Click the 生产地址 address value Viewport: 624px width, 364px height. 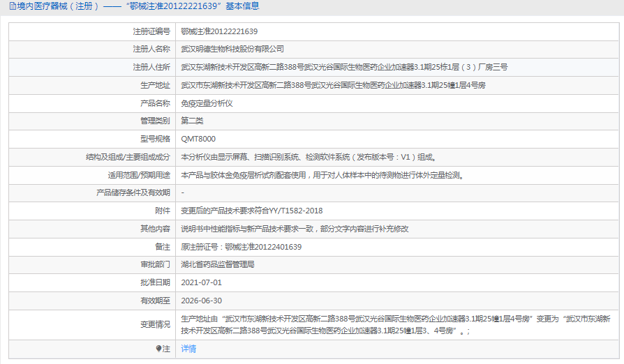pyautogui.click(x=333, y=86)
